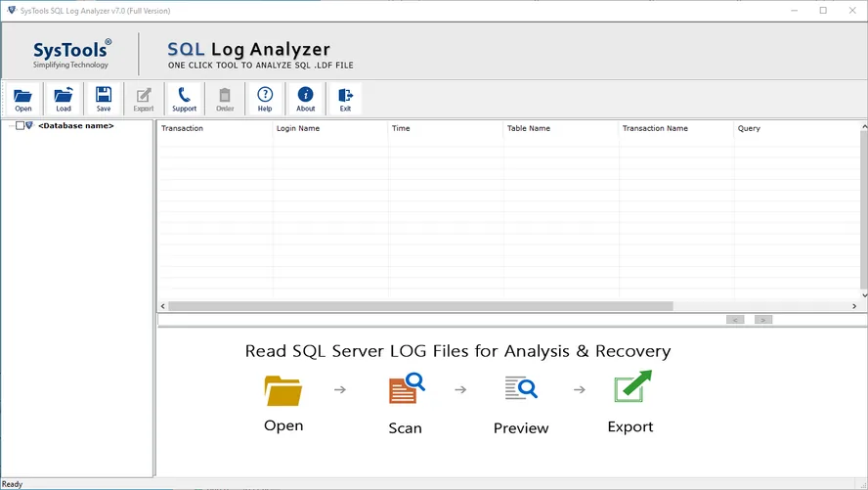Select the Database name tree node
Image resolution: width=868 pixels, height=490 pixels.
point(76,126)
